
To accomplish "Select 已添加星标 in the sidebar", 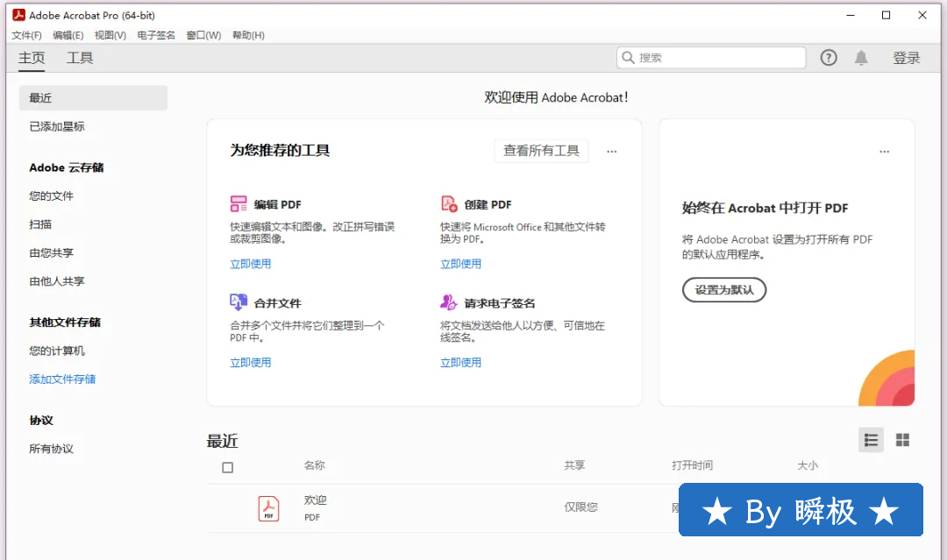I will (57, 126).
